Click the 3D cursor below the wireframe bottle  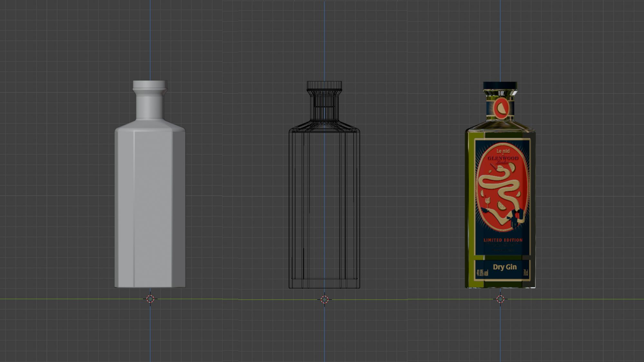coord(324,300)
